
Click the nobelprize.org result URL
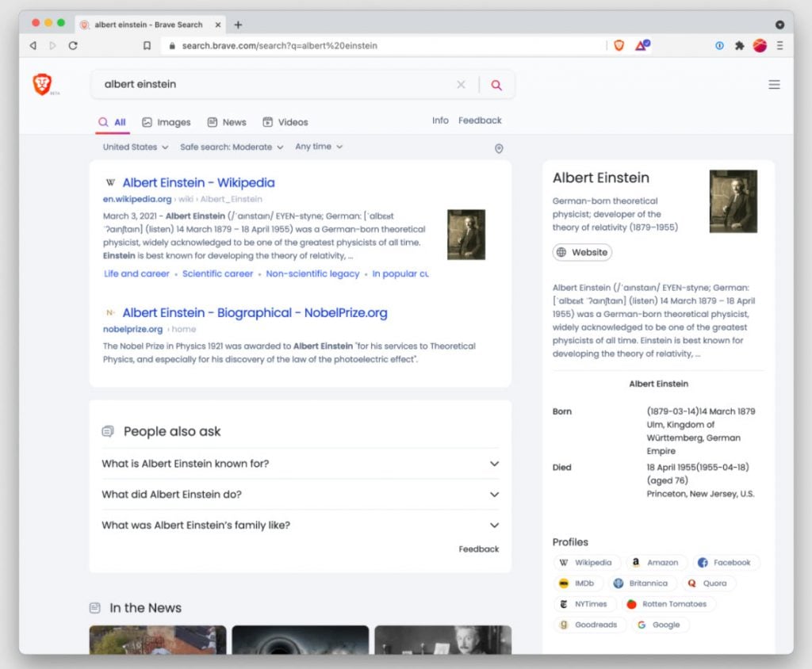132,329
